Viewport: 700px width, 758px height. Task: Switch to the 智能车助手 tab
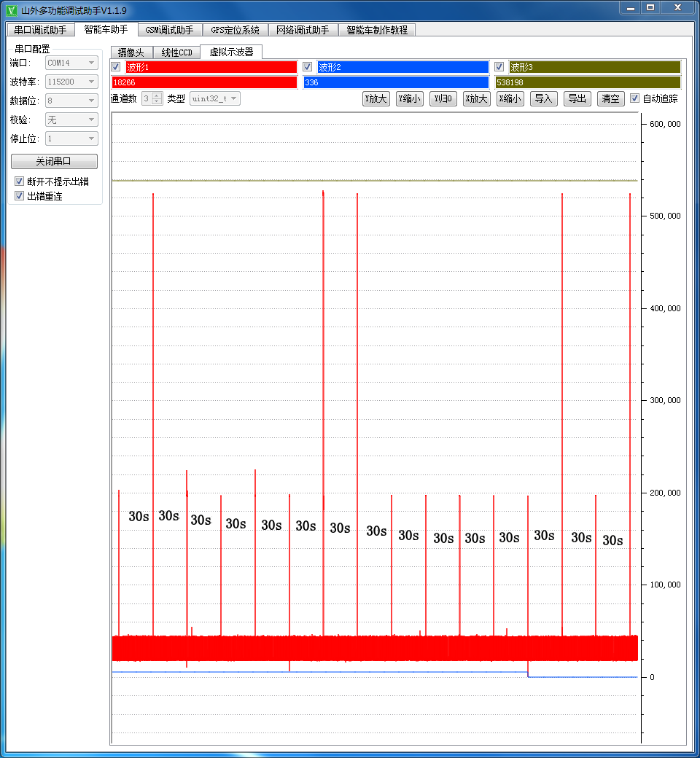tap(106, 29)
